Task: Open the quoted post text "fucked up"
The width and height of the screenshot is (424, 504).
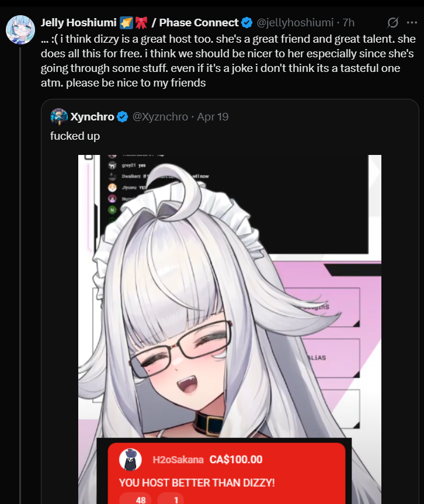Action: [75, 136]
